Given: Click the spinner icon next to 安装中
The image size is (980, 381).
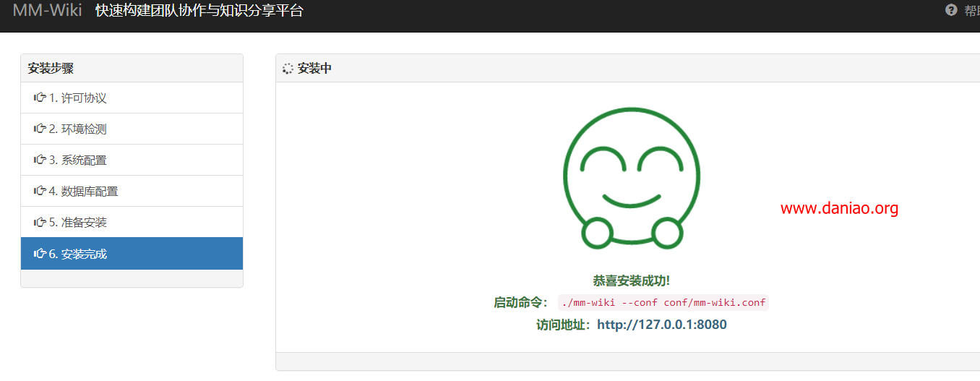Looking at the screenshot, I should click(x=288, y=69).
